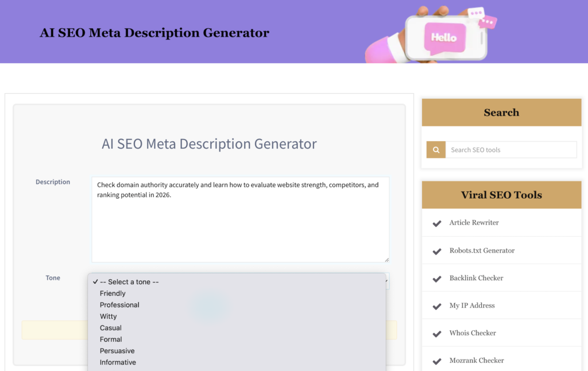Click the checkmark icon beside Article Rewriter
The width and height of the screenshot is (588, 371).
pos(436,223)
